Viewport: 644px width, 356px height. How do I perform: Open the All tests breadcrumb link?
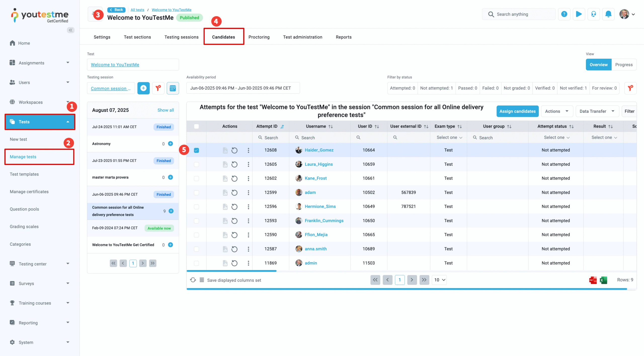137,10
